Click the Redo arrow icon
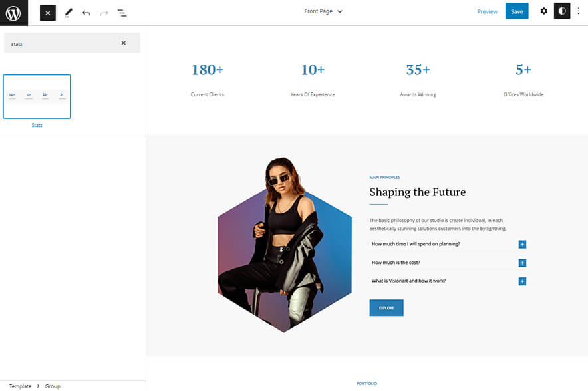Image resolution: width=588 pixels, height=391 pixels. [x=104, y=12]
